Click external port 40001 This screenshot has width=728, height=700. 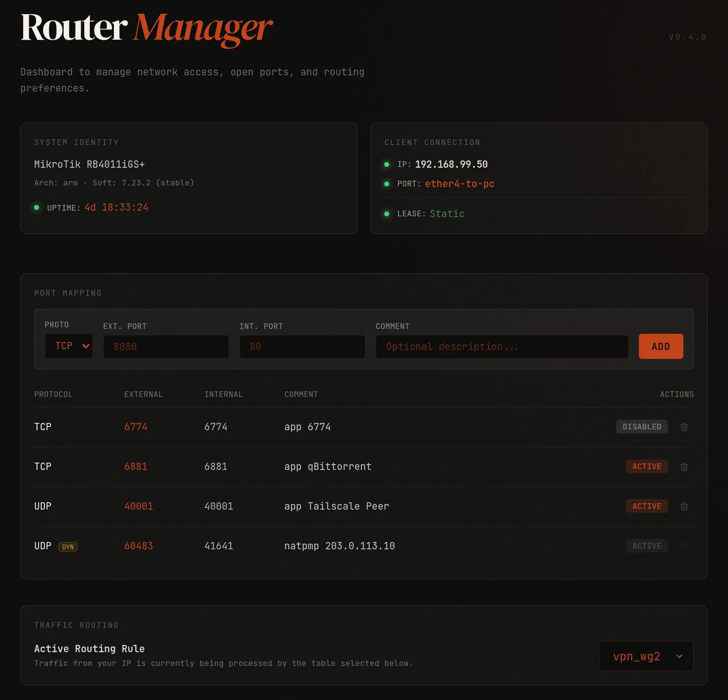coord(139,506)
